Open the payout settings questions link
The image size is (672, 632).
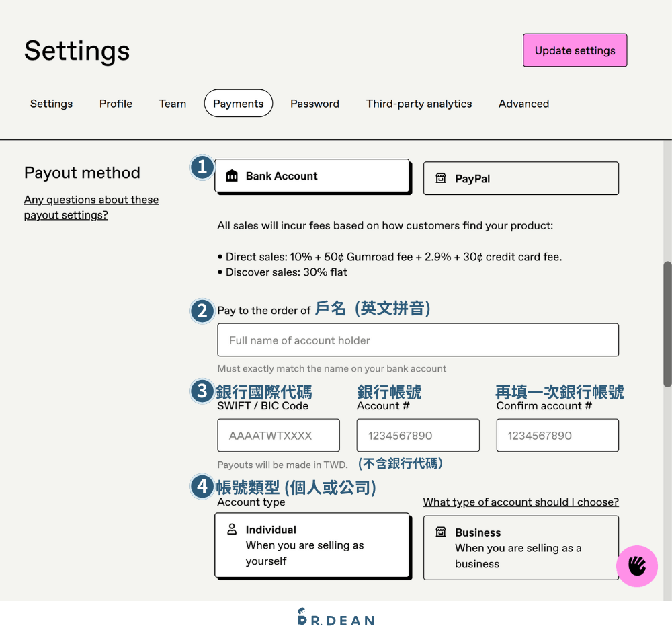(x=91, y=207)
